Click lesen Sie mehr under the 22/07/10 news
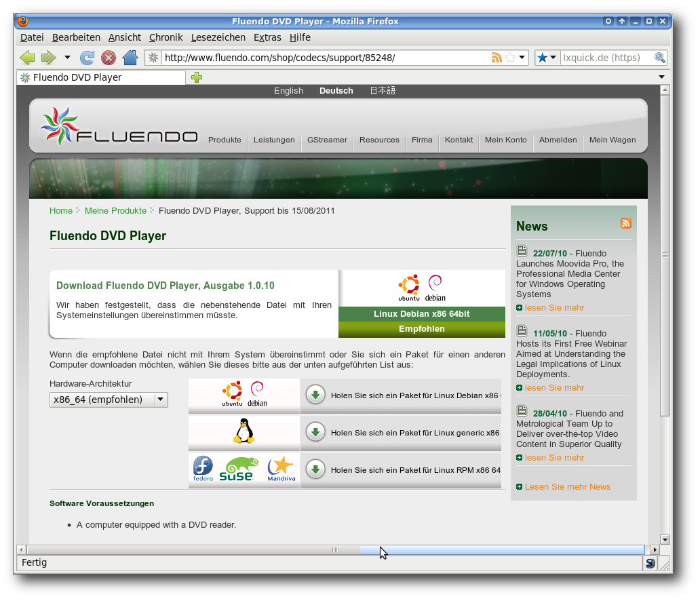The height and width of the screenshot is (601, 700). pos(554,308)
